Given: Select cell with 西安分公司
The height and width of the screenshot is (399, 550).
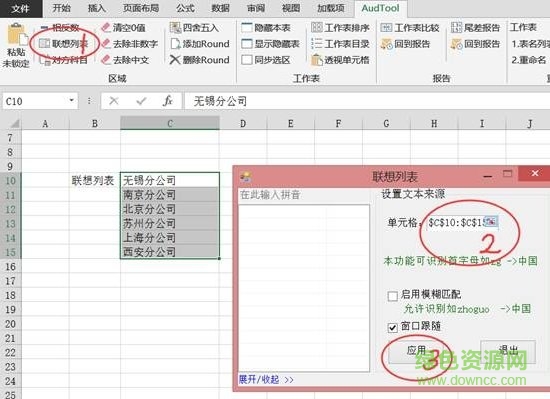Looking at the screenshot, I should pyautogui.click(x=170, y=252).
